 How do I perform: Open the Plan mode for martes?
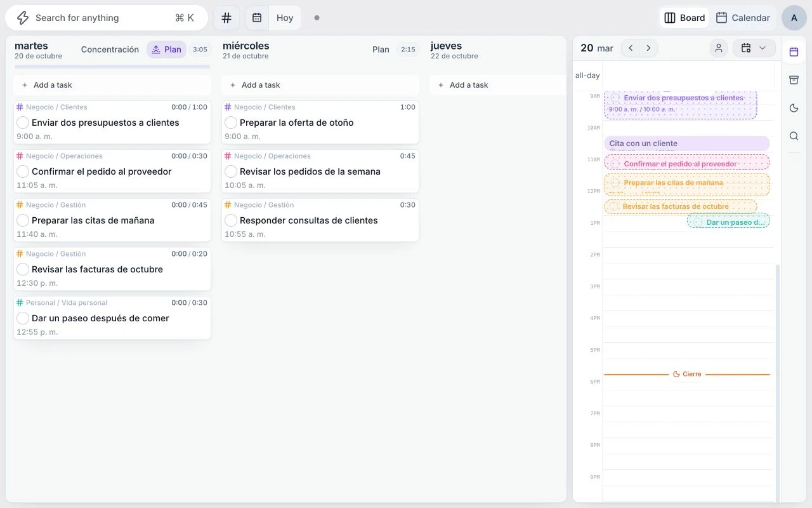(166, 50)
